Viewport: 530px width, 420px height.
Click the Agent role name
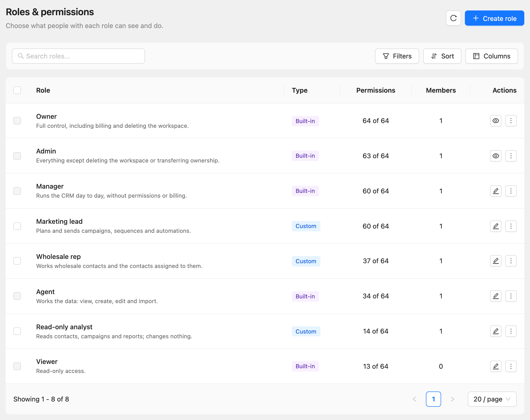click(45, 292)
